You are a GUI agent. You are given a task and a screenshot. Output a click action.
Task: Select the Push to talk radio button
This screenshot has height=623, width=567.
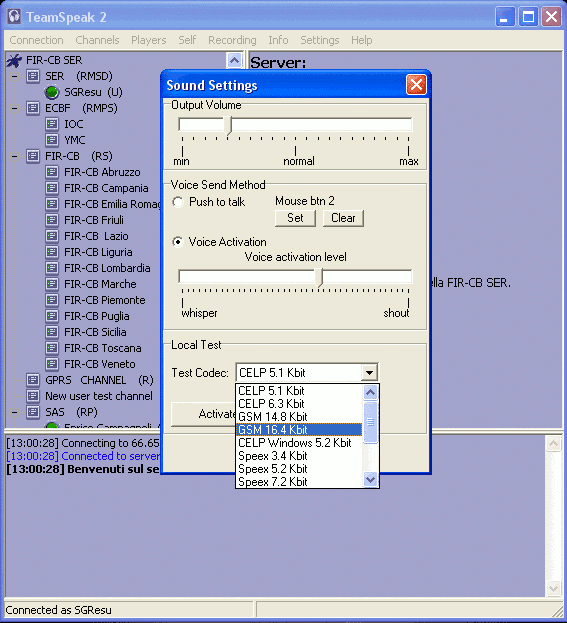178,202
